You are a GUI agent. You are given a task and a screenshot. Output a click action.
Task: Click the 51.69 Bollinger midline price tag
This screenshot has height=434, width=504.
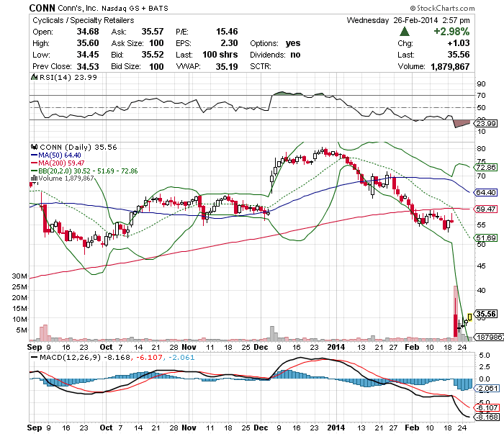pos(486,238)
